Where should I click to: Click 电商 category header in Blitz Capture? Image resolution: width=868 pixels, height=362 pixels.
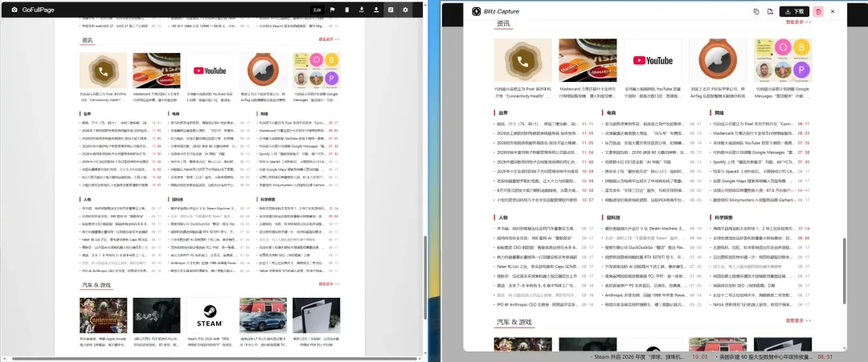[611, 112]
